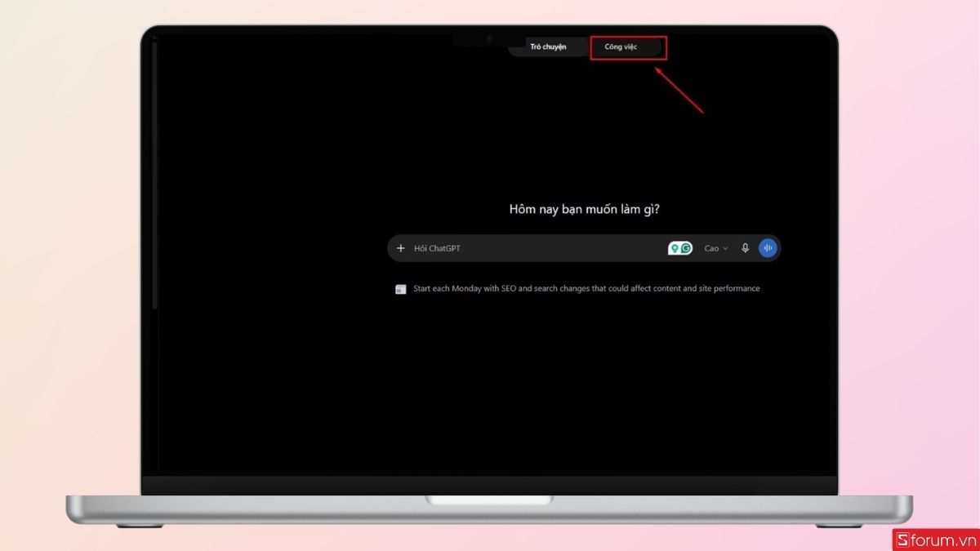
Task: Click the green lightbulb extension icon
Action: tap(675, 248)
